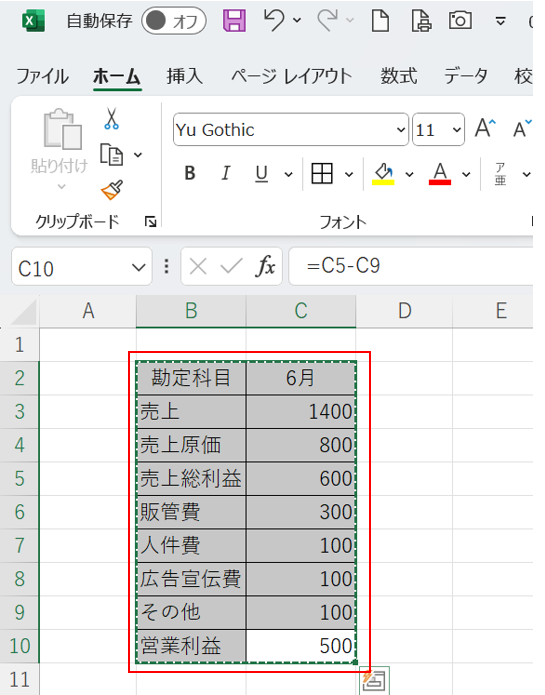
Task: Toggle the AutoSave switch
Action: pos(174,21)
